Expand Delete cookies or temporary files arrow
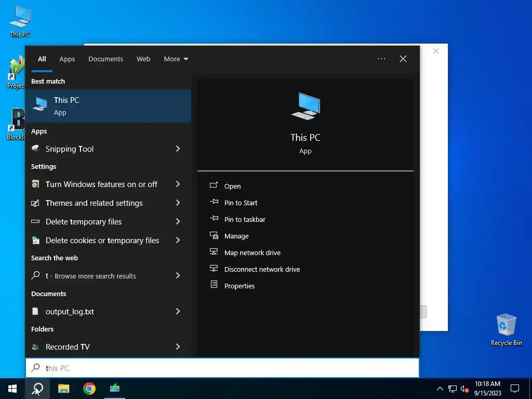 pyautogui.click(x=178, y=240)
